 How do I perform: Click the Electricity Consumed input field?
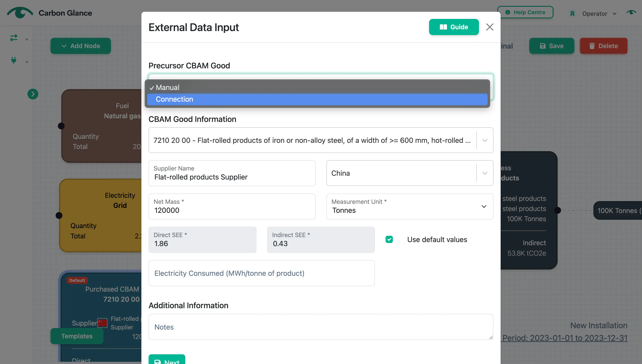coord(261,273)
